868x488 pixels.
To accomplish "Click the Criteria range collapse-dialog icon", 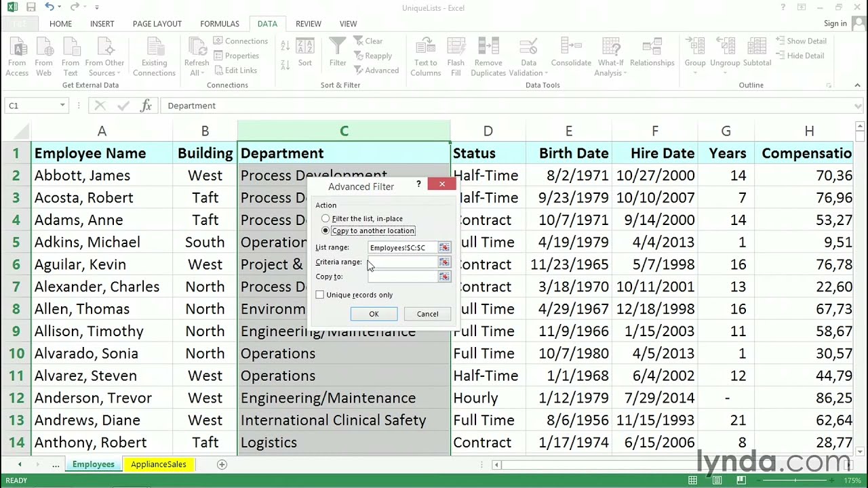I will [444, 262].
